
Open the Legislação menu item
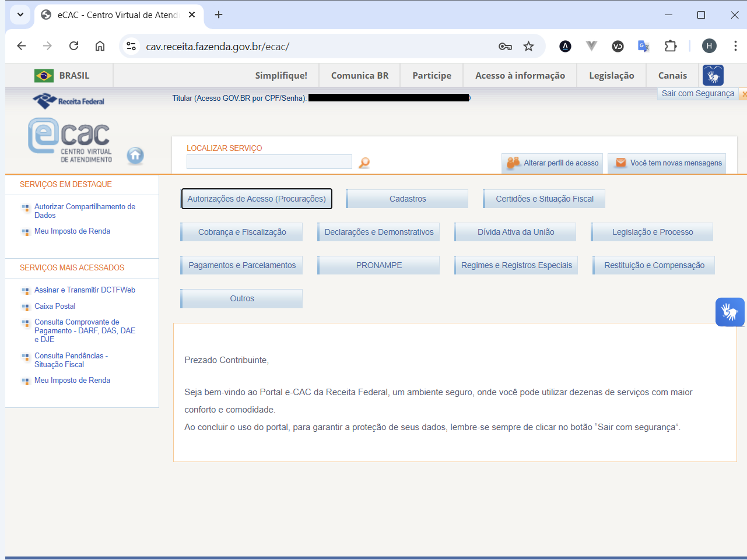coord(611,76)
